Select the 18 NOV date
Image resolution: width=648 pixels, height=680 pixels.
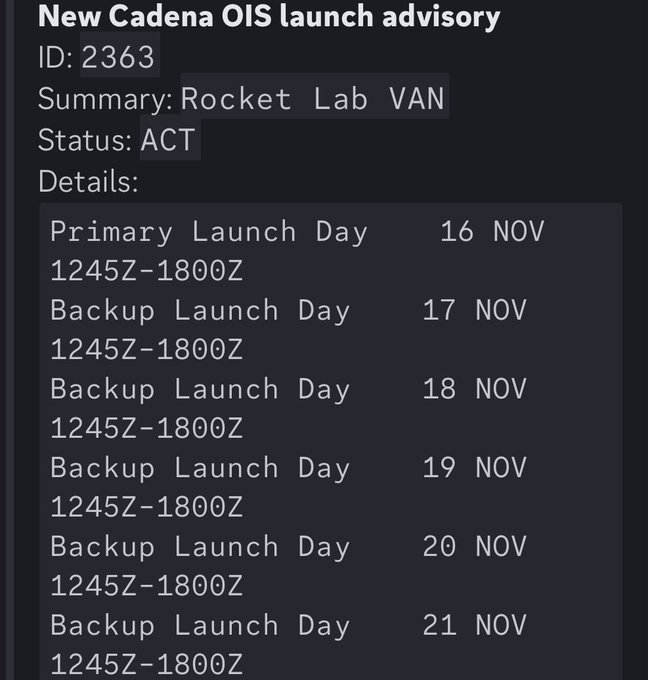click(474, 389)
